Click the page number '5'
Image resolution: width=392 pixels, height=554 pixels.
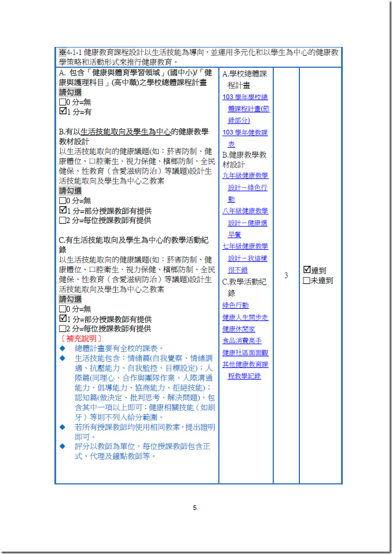tap(195, 508)
